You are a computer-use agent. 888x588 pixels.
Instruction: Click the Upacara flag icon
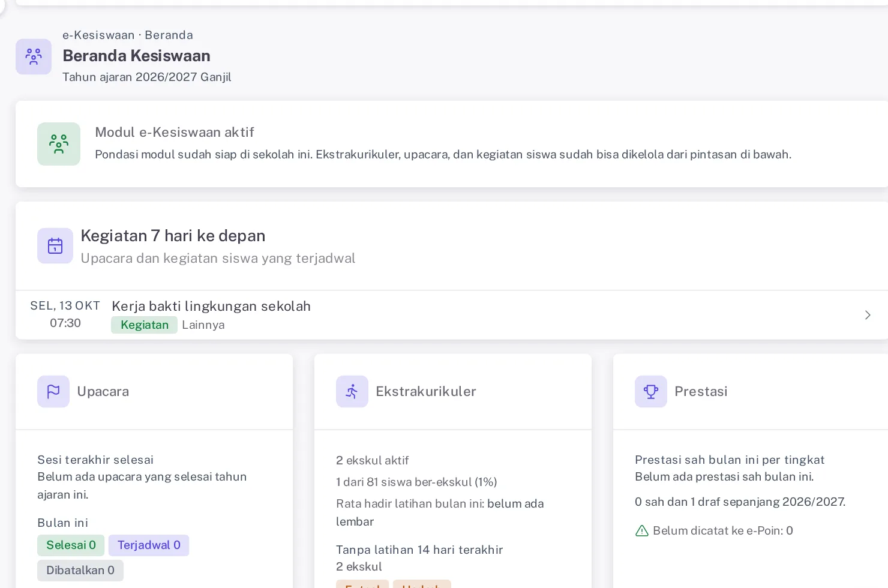pyautogui.click(x=53, y=392)
